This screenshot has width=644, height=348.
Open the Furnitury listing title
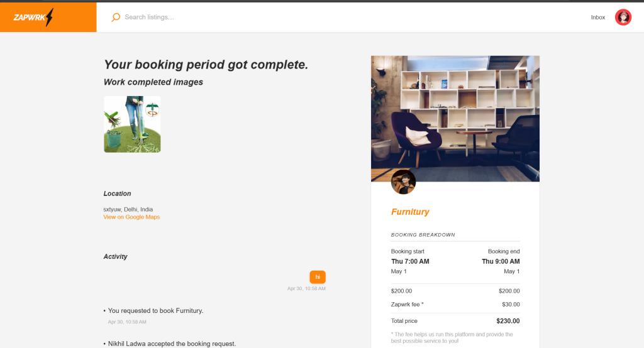coord(410,212)
